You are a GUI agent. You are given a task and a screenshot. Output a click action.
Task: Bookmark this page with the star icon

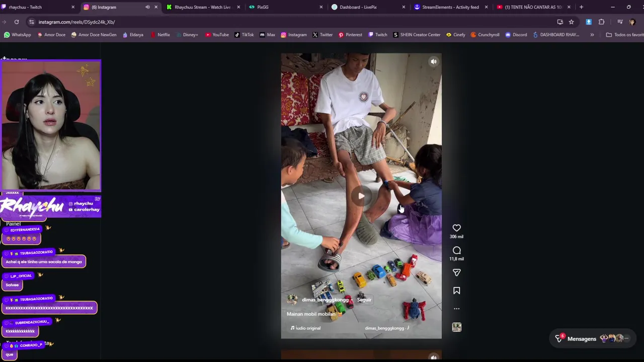point(571,22)
